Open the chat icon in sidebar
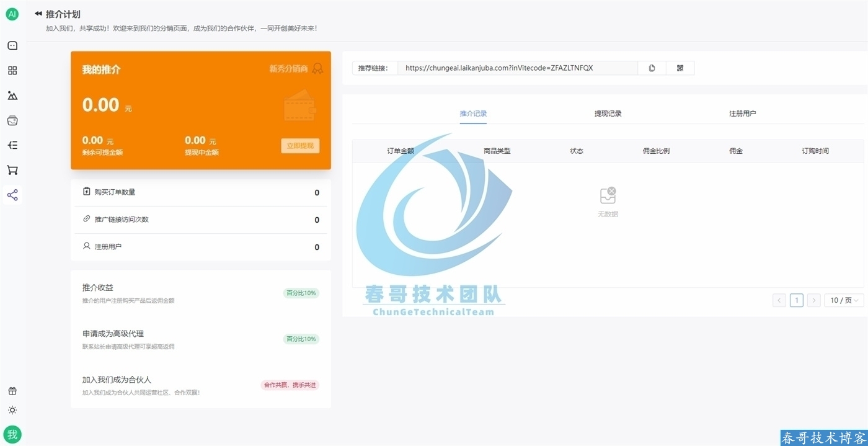This screenshot has height=446, width=868. [x=12, y=45]
